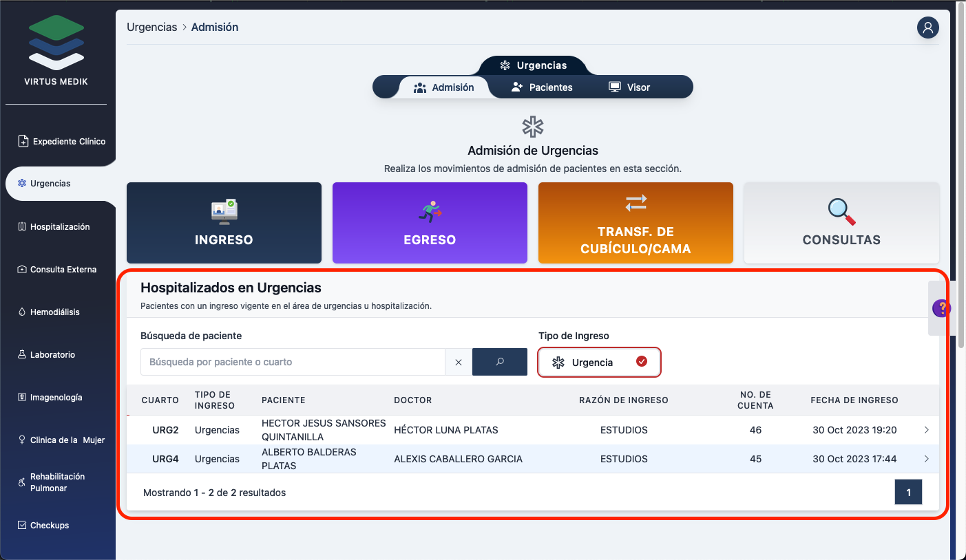Click the user profile avatar icon
The width and height of the screenshot is (966, 560).
coord(927,28)
